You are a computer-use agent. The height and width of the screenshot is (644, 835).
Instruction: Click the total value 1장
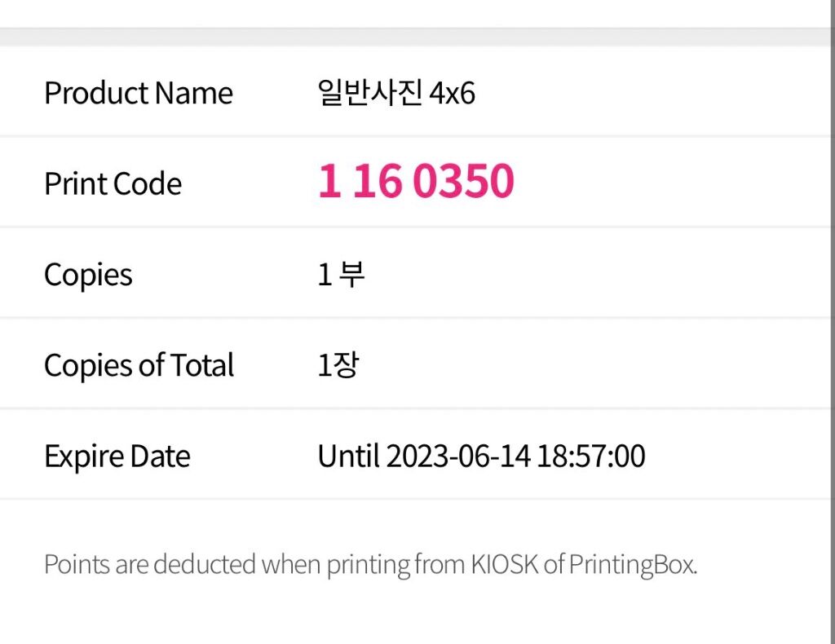[x=338, y=365]
